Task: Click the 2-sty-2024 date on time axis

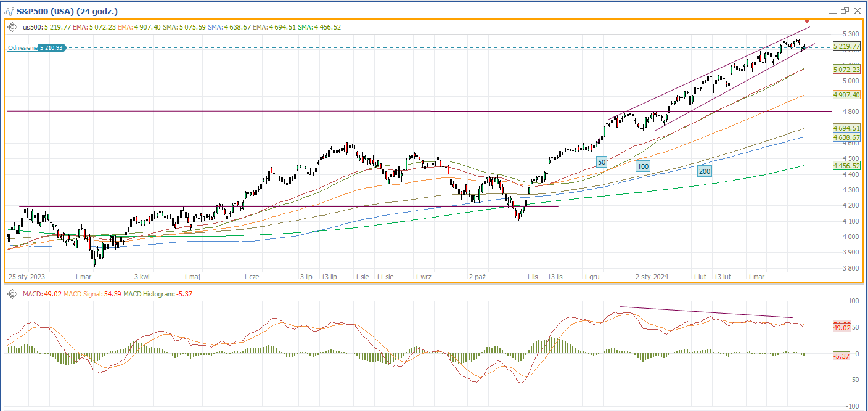Action: pos(652,277)
